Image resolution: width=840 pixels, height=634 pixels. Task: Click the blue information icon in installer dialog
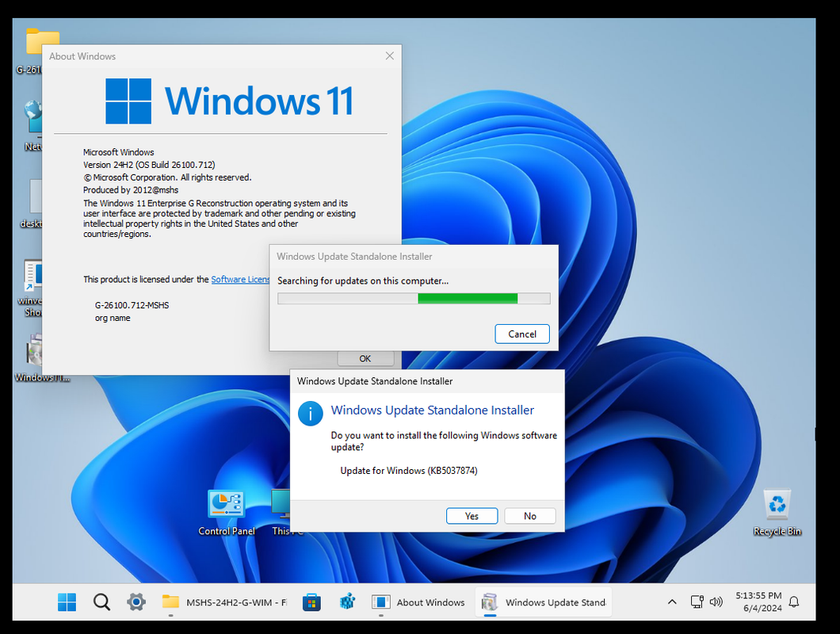(x=310, y=414)
